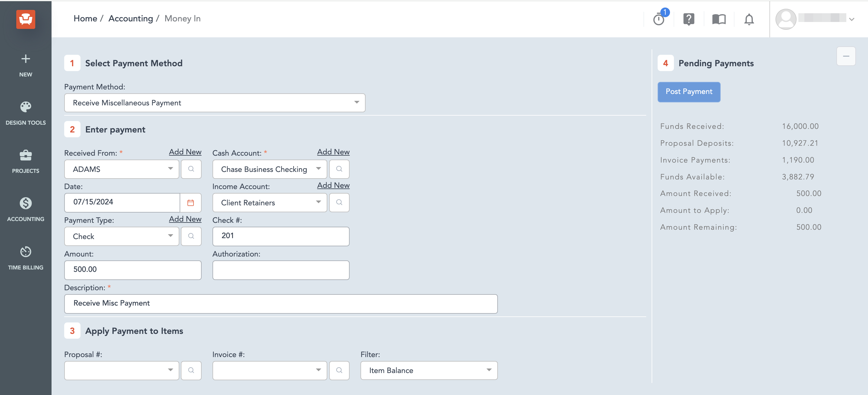Open the notifications bell icon
This screenshot has width=868, height=395.
click(749, 19)
